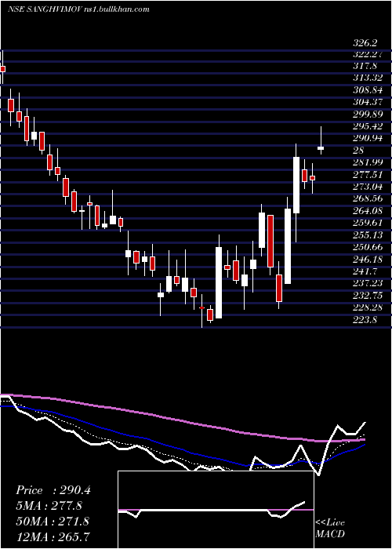Click the NSE SANGHVIMOV chart title
Viewport: 392px width, 549px height.
pos(78,9)
